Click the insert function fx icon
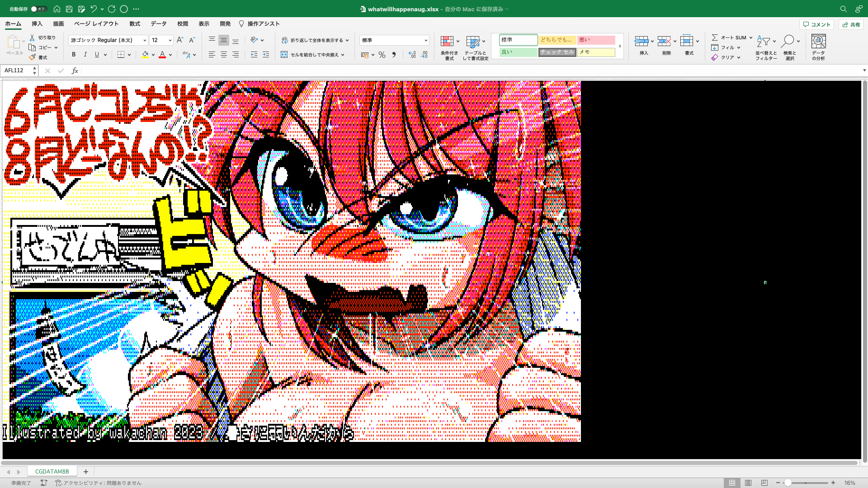868x488 pixels. 75,70
